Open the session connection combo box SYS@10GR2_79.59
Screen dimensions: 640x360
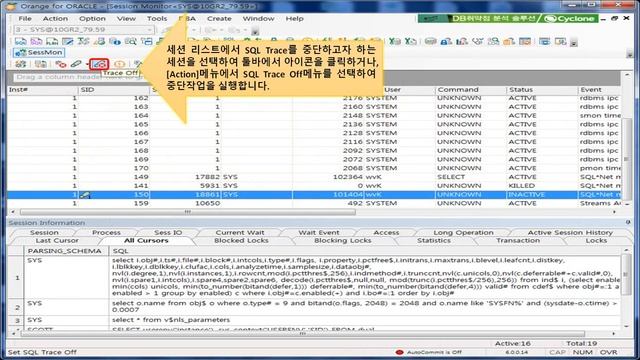point(84,30)
